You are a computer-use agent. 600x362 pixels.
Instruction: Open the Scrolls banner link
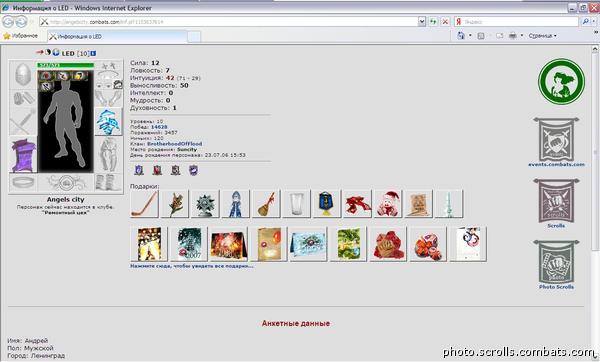click(x=556, y=203)
